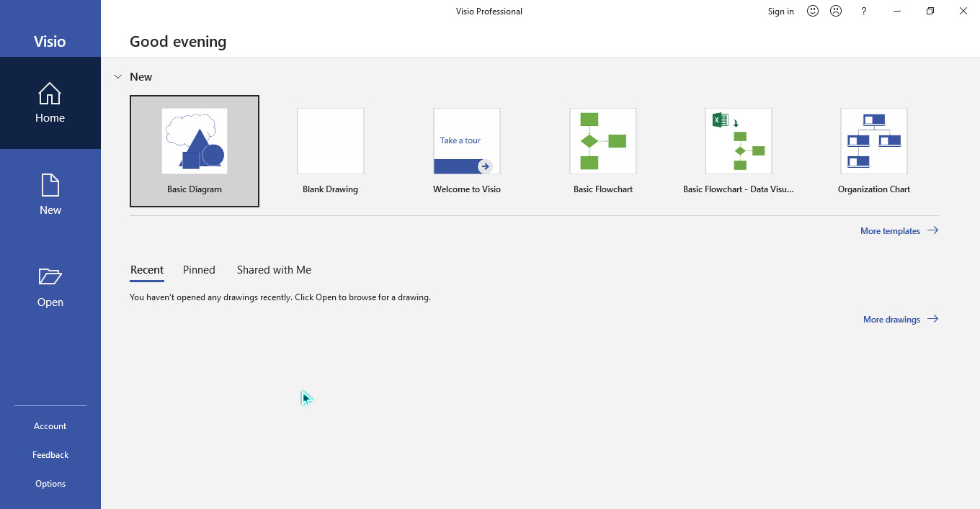Select the Basic Flowchart template
980x509 pixels.
coord(603,151)
